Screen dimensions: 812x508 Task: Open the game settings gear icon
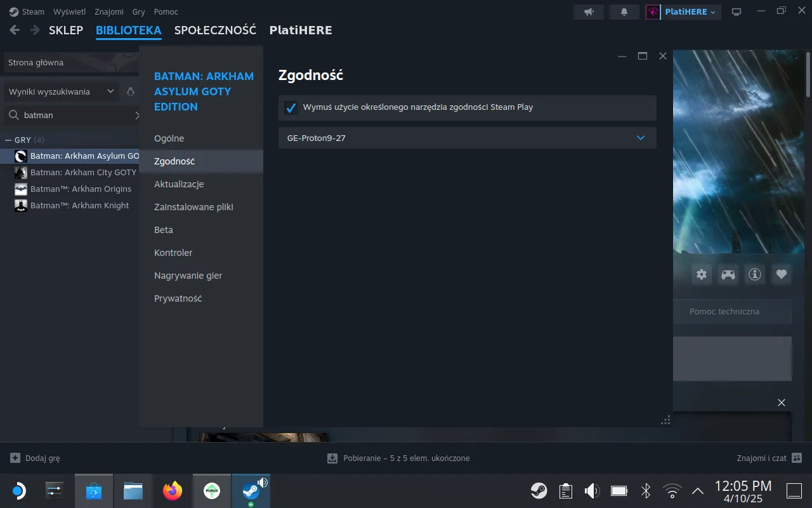coord(701,274)
